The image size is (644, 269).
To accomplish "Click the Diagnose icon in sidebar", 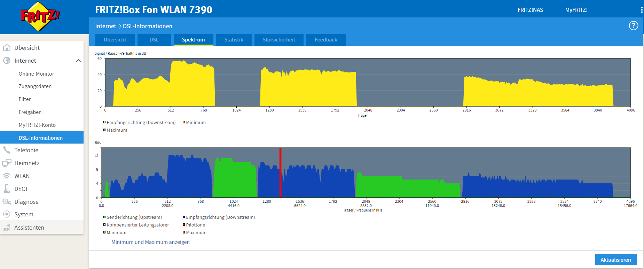I will click(7, 202).
